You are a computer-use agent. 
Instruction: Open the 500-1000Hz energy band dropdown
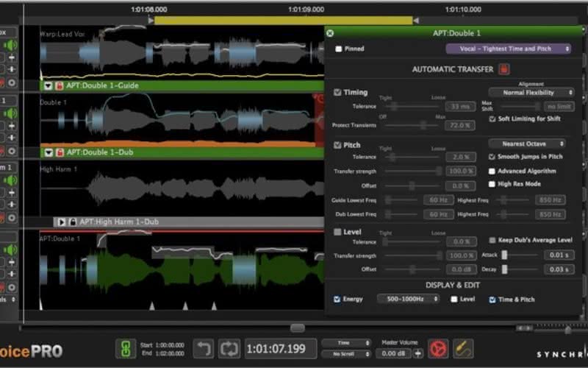point(409,299)
